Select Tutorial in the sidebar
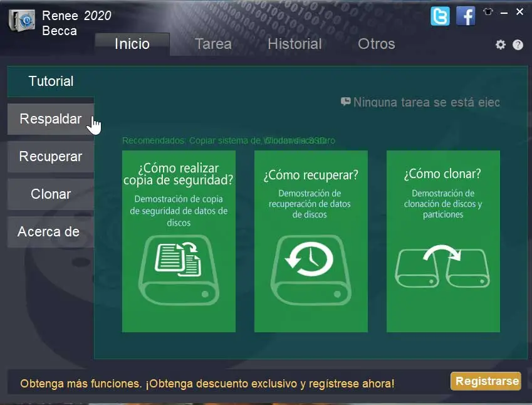The height and width of the screenshot is (405, 532). (51, 81)
